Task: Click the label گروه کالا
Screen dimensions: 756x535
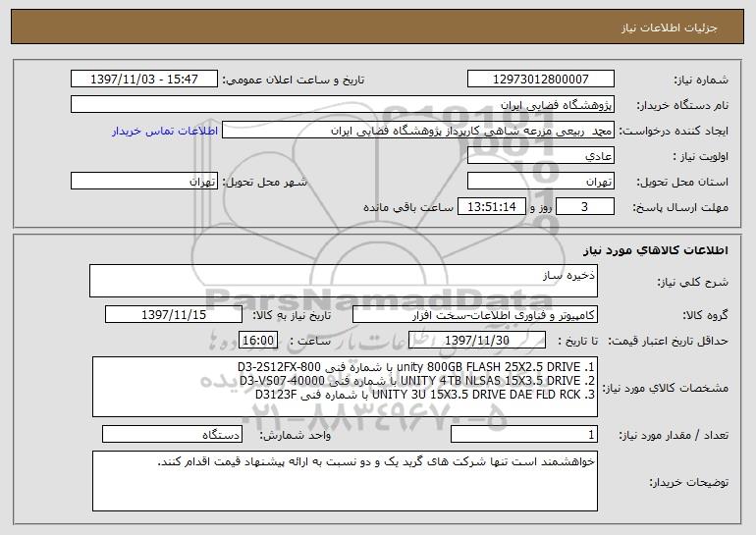Action: pos(705,315)
